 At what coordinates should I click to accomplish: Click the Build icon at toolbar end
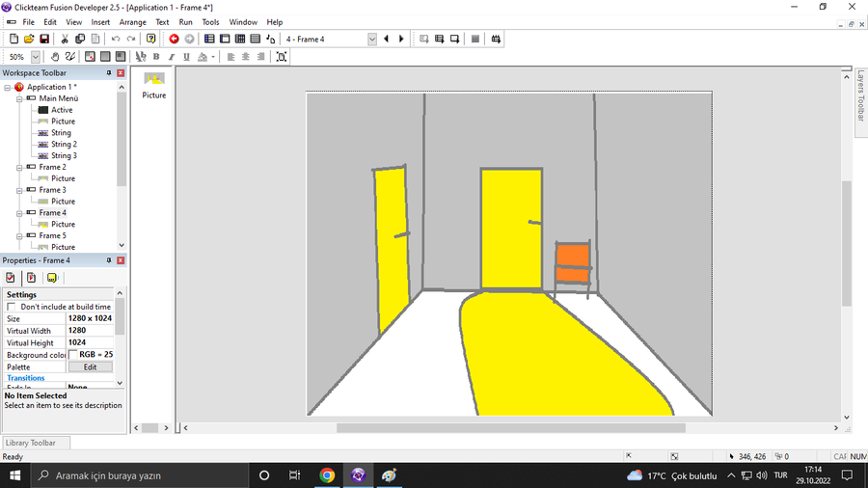[496, 39]
